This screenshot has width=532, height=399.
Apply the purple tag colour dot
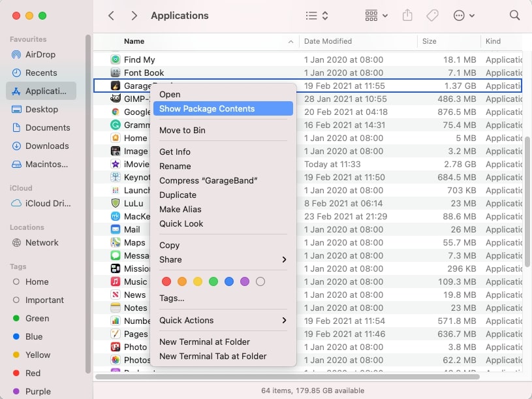point(245,281)
